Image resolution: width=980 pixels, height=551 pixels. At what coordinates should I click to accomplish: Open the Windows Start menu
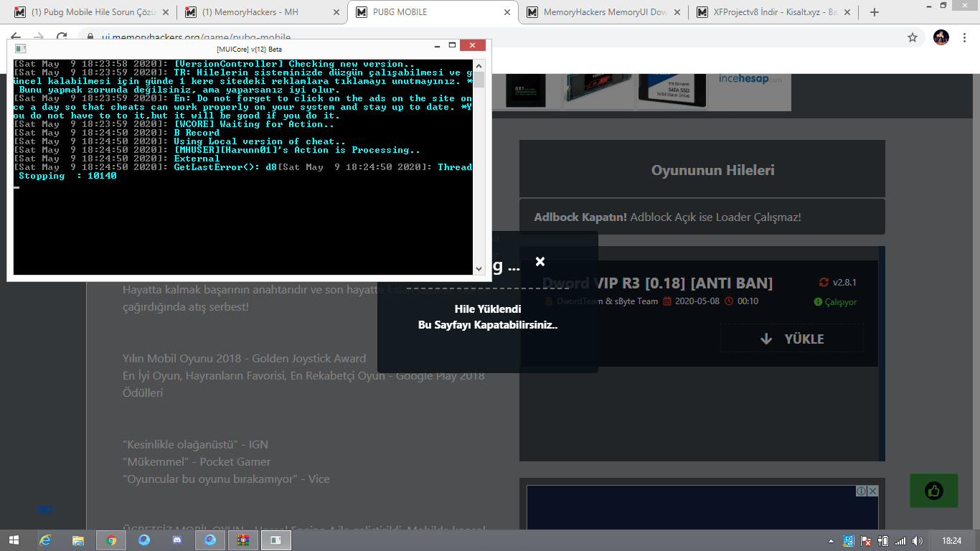[14, 540]
